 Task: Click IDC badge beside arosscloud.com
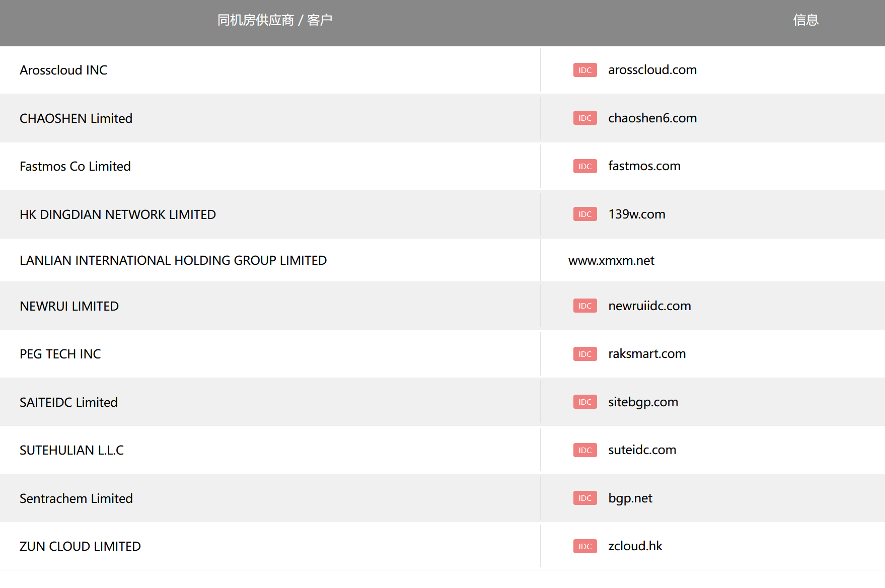pyautogui.click(x=585, y=70)
